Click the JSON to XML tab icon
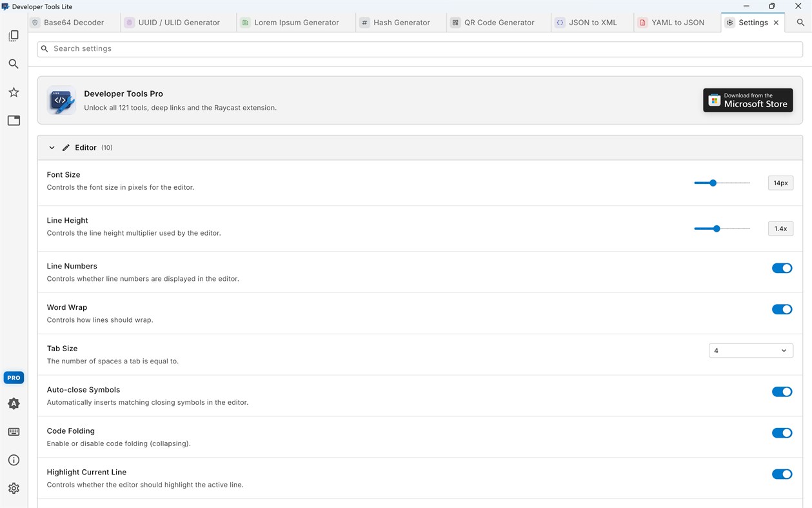This screenshot has height=508, width=812. (x=560, y=23)
